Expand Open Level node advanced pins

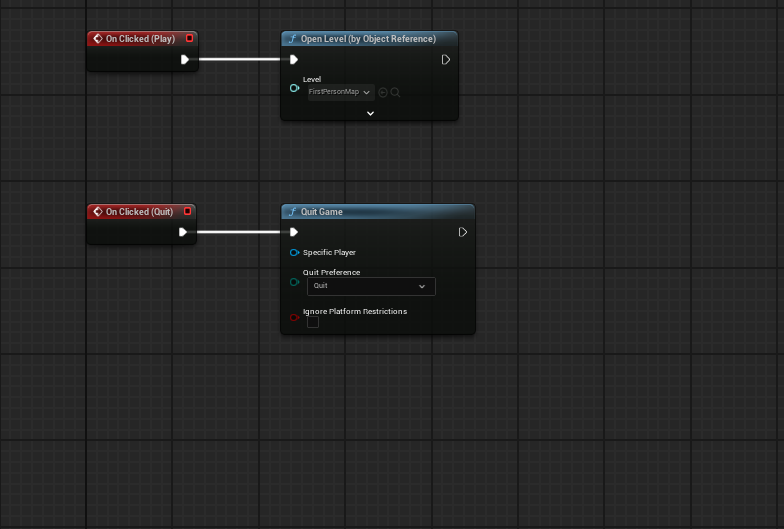tap(370, 114)
